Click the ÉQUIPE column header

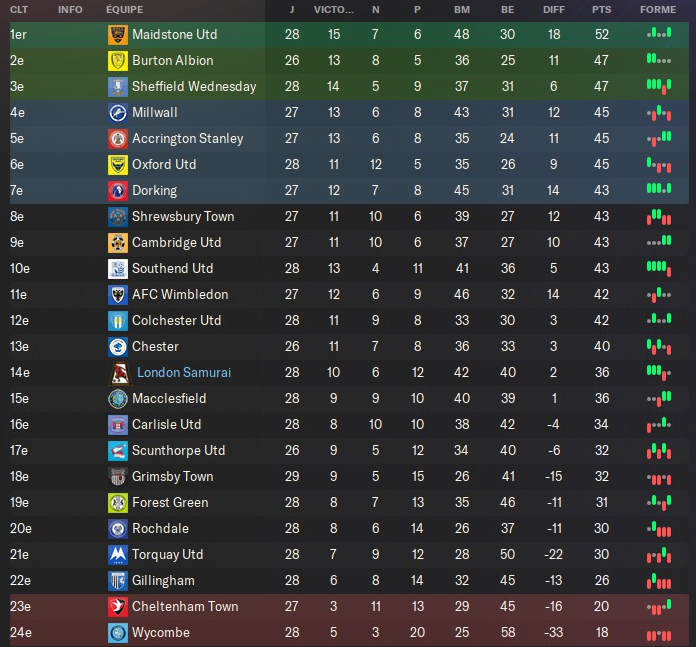tap(124, 9)
